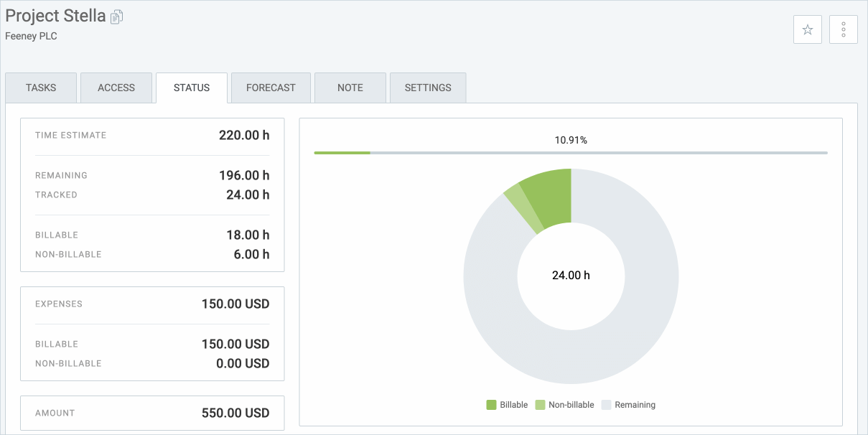This screenshot has height=435, width=868.
Task: Click the Feeney PLC client name
Action: [x=30, y=36]
